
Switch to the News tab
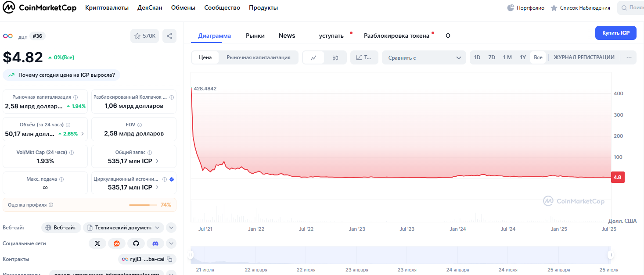(287, 36)
